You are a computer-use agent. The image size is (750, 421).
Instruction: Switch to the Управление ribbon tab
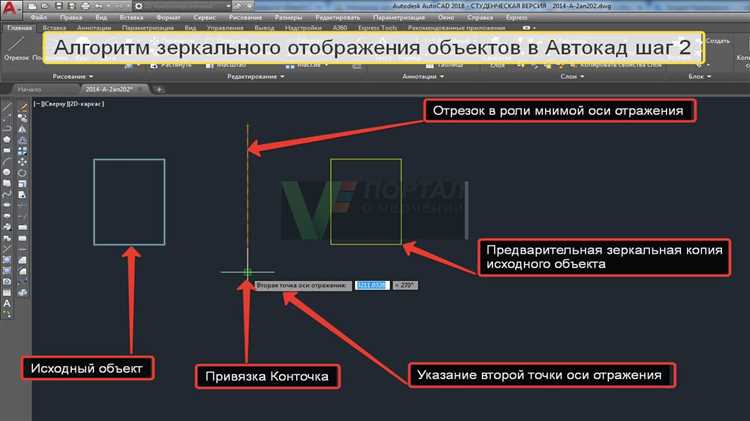pyautogui.click(x=225, y=28)
